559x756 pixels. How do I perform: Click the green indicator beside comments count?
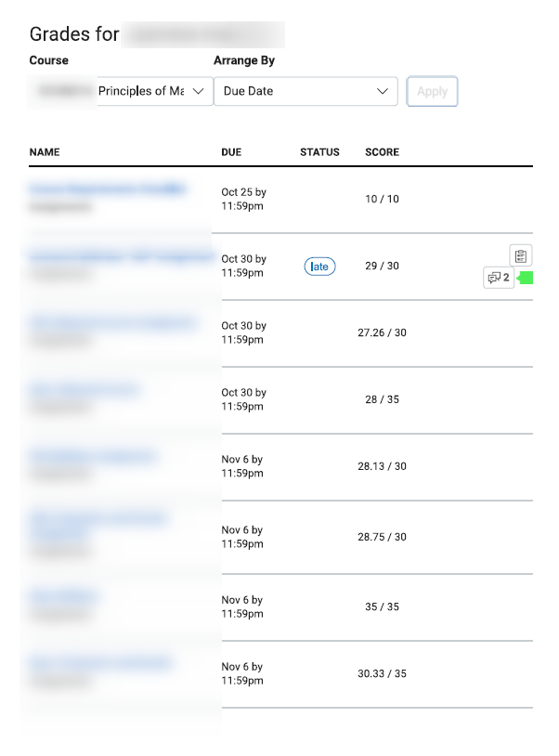(526, 278)
